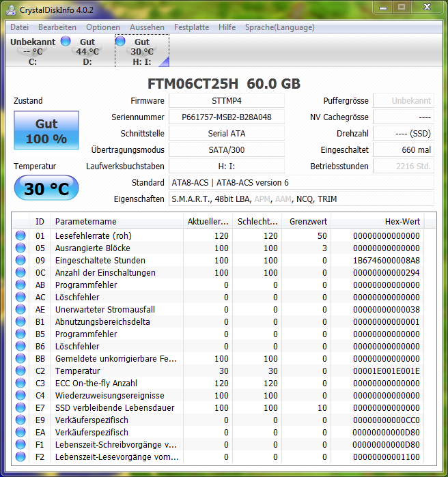This screenshot has height=477, width=448.
Task: Click the blue health orb of drive H: I:
Action: click(x=120, y=41)
